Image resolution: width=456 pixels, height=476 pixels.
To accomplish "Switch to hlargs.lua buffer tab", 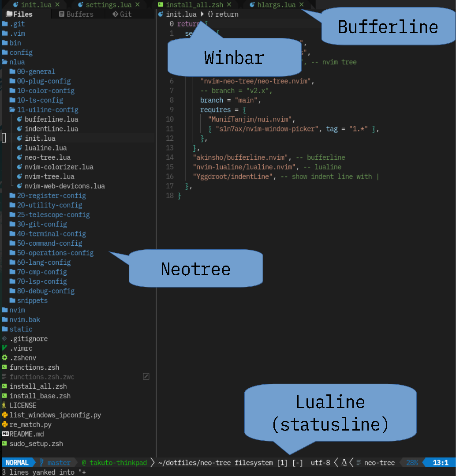I will pos(277,4).
